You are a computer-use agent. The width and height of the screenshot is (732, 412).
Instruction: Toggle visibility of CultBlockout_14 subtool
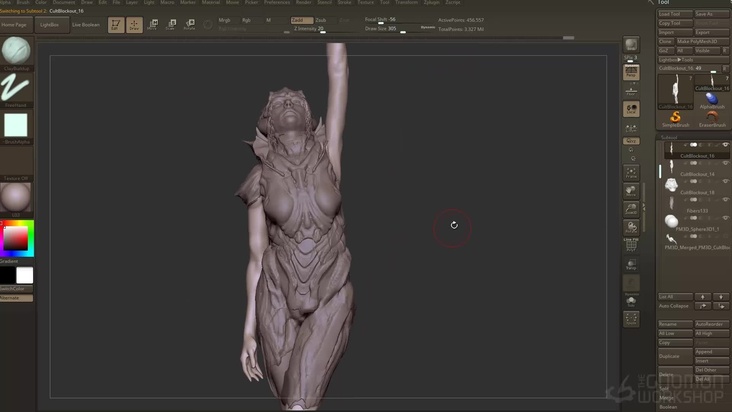coord(725,163)
